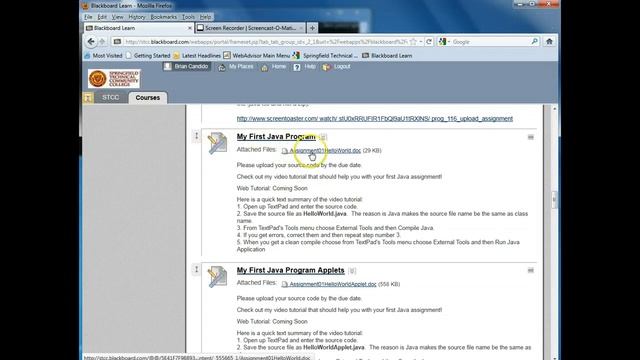Click the site identity icon in address bar

point(117,42)
